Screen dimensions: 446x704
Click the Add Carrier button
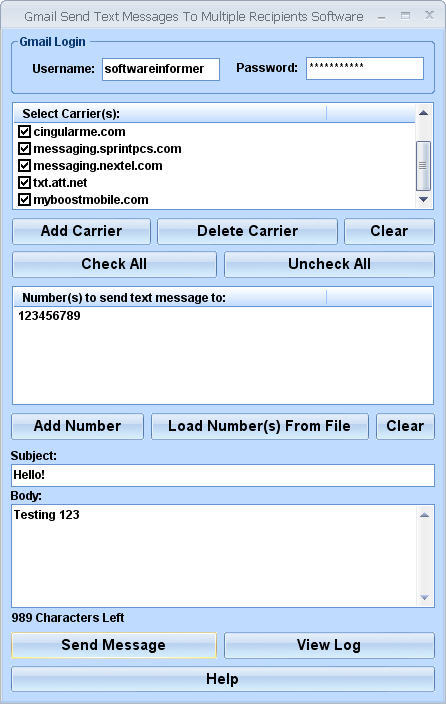point(81,231)
